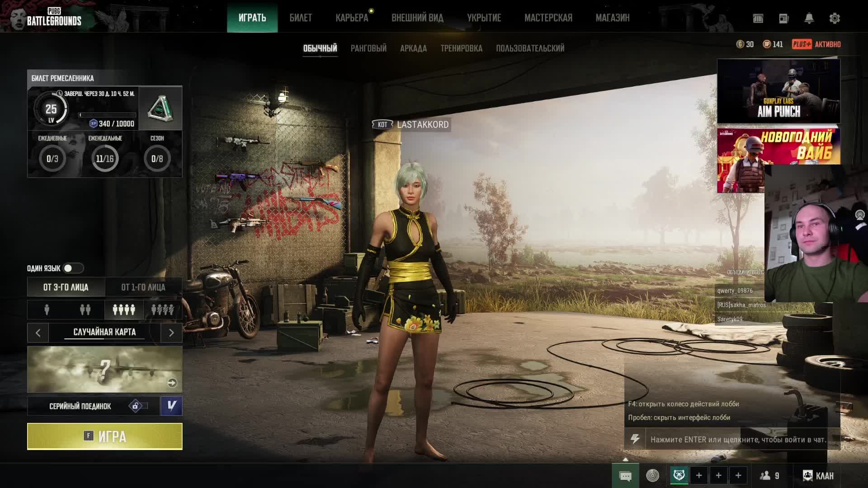Add teammate via plus slot beside bear avatar
The width and height of the screenshot is (868, 488).
pyautogui.click(x=699, y=475)
